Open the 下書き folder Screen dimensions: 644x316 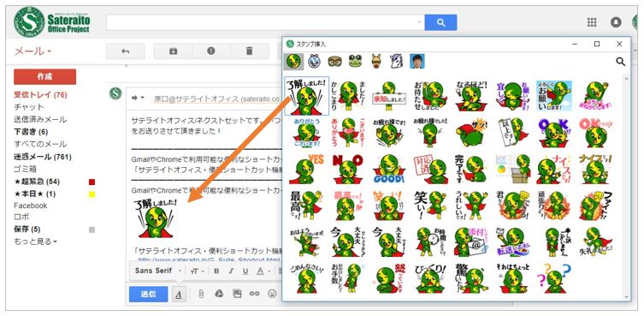point(31,132)
